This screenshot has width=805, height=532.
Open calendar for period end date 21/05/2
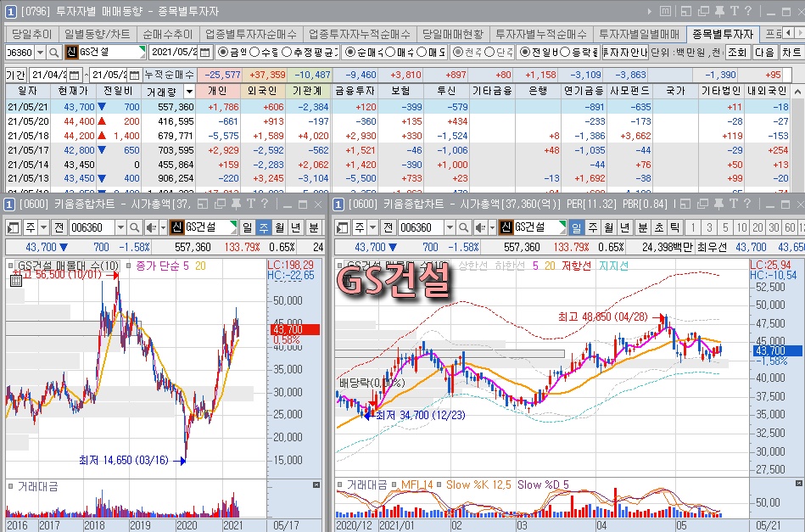click(x=134, y=75)
